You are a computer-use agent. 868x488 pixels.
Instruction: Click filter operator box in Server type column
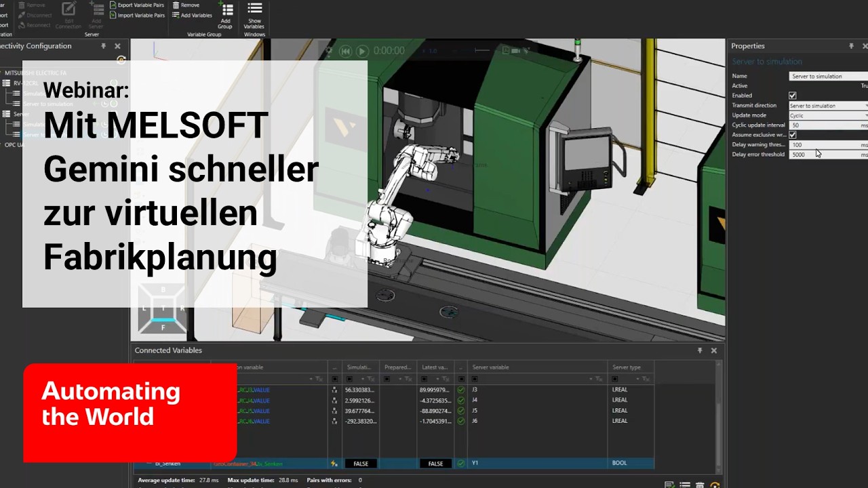(x=615, y=379)
